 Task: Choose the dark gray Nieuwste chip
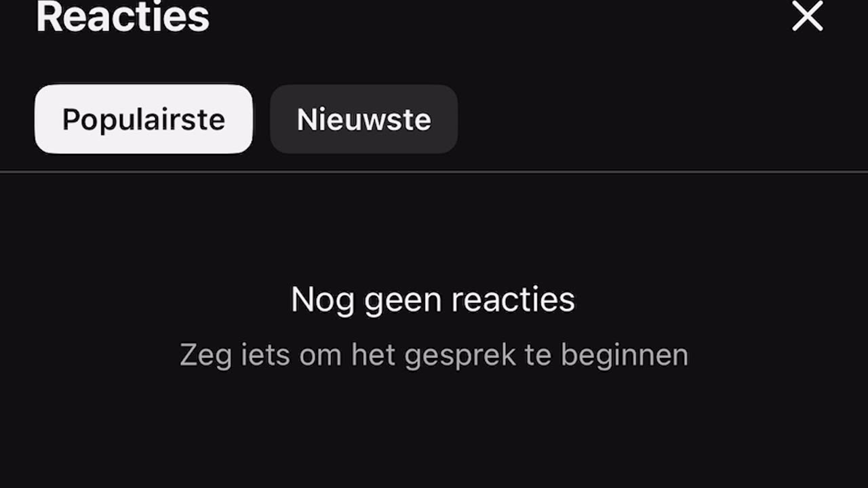364,119
